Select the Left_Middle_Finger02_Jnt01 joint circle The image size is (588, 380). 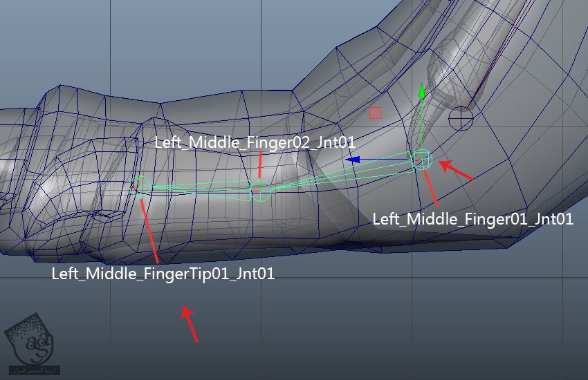(x=261, y=191)
